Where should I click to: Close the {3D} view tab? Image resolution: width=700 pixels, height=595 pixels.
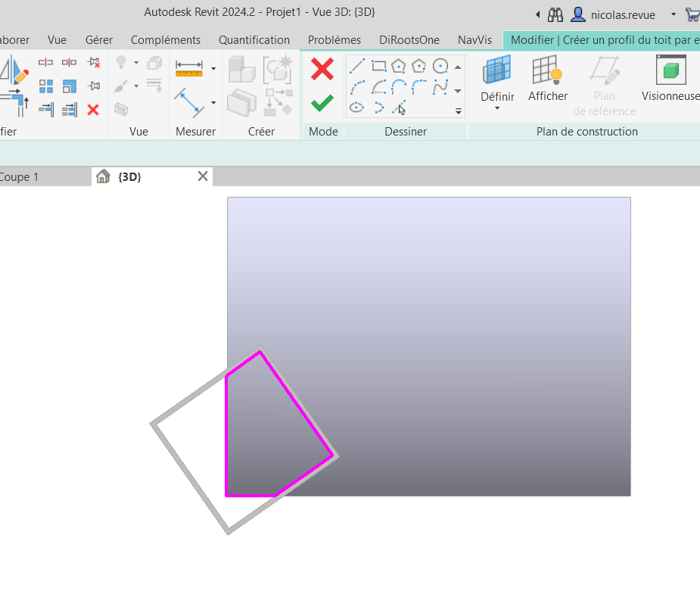[x=202, y=176]
